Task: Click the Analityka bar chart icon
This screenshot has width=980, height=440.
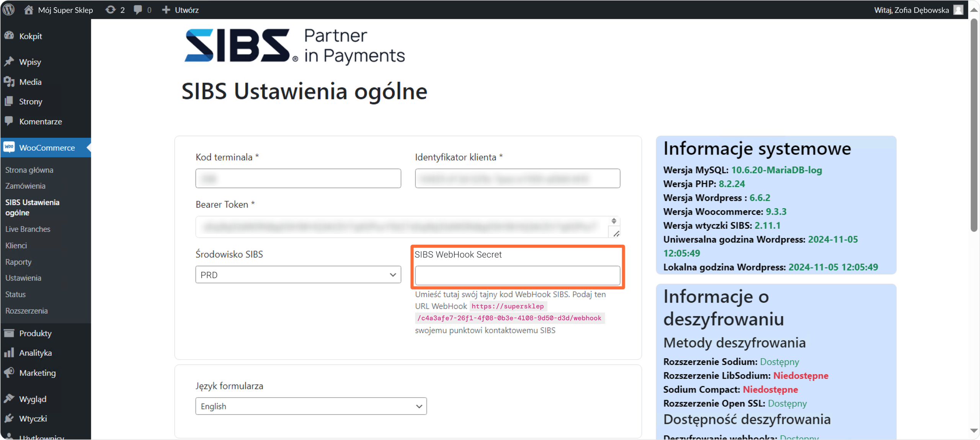Action: click(x=9, y=353)
